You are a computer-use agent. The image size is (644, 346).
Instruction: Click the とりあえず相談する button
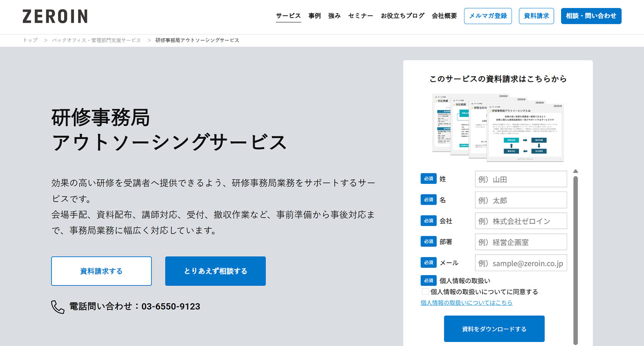coord(215,271)
